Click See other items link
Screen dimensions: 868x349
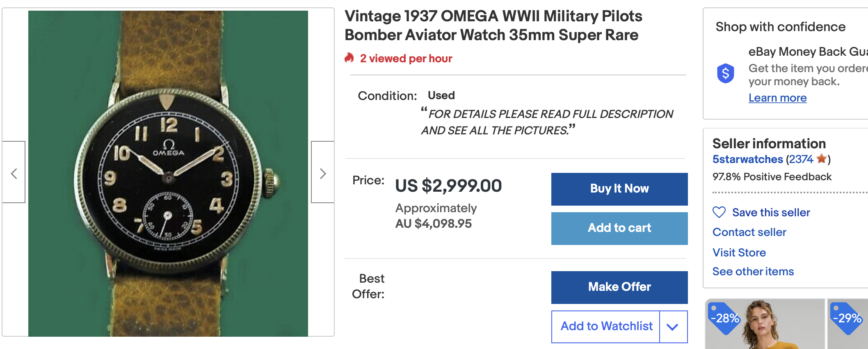tap(753, 272)
